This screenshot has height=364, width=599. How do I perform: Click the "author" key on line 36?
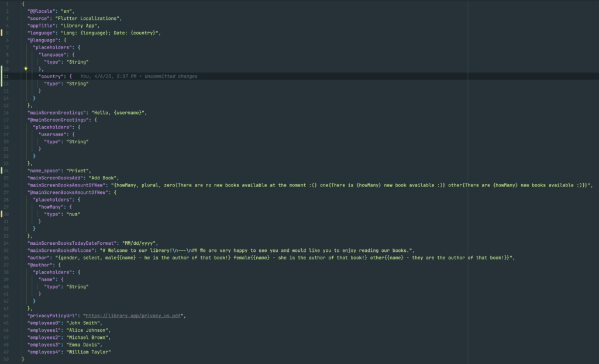click(39, 258)
